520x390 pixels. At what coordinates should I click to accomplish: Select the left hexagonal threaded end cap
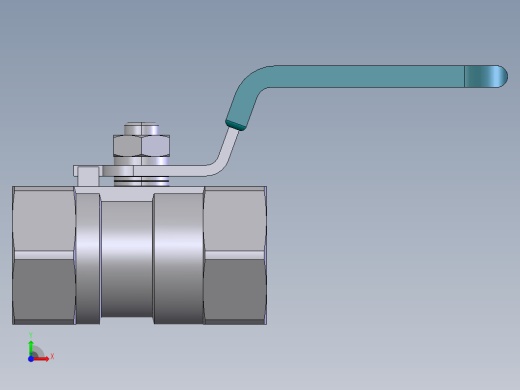[x=44, y=255]
